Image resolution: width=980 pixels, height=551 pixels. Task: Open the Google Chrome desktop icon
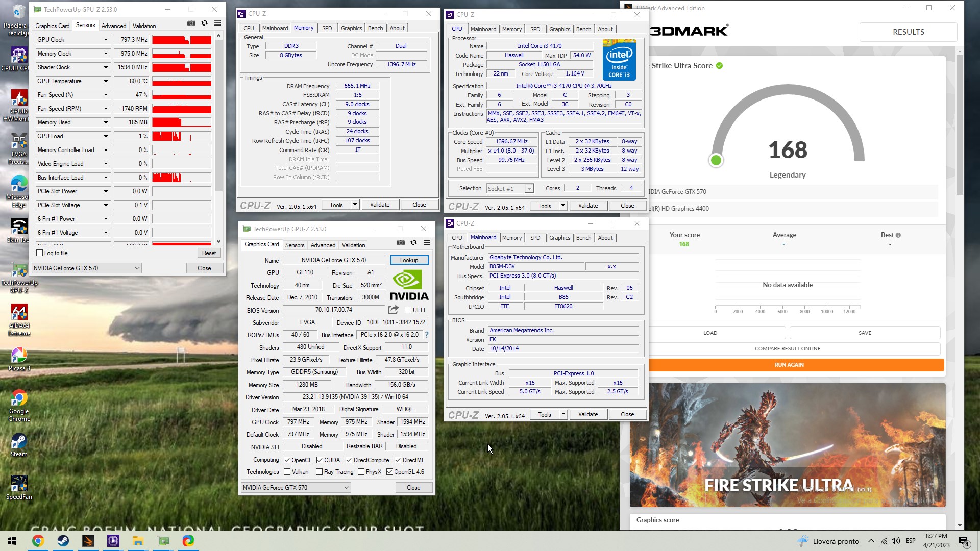coord(19,406)
